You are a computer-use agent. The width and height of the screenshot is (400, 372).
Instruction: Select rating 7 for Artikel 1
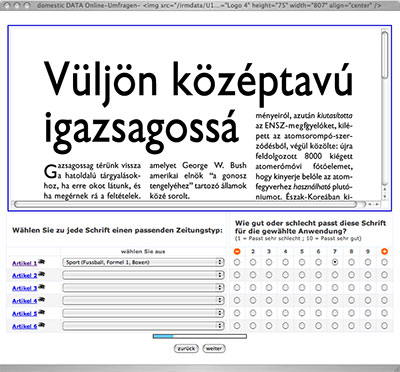335,262
